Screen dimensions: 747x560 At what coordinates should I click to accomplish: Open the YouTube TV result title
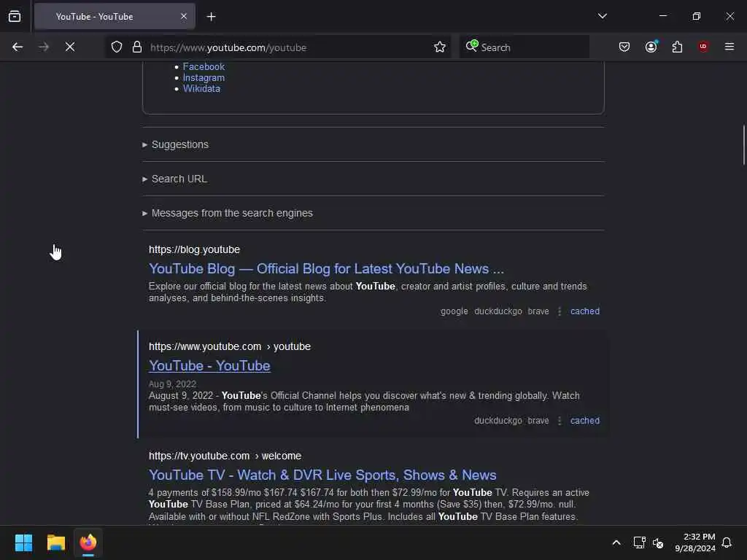pos(322,475)
